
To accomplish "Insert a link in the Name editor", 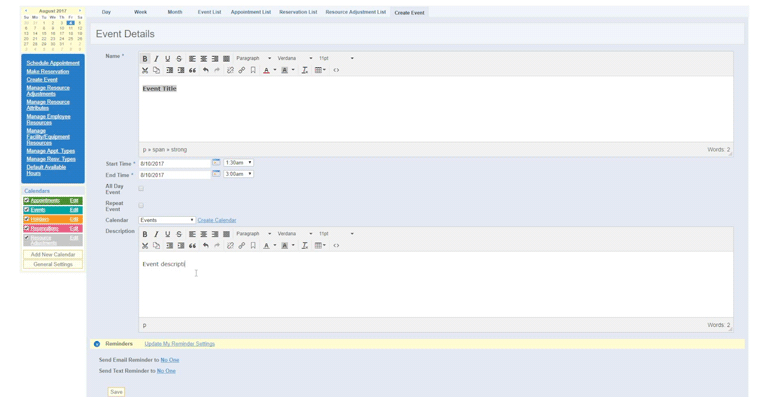I will pos(241,70).
